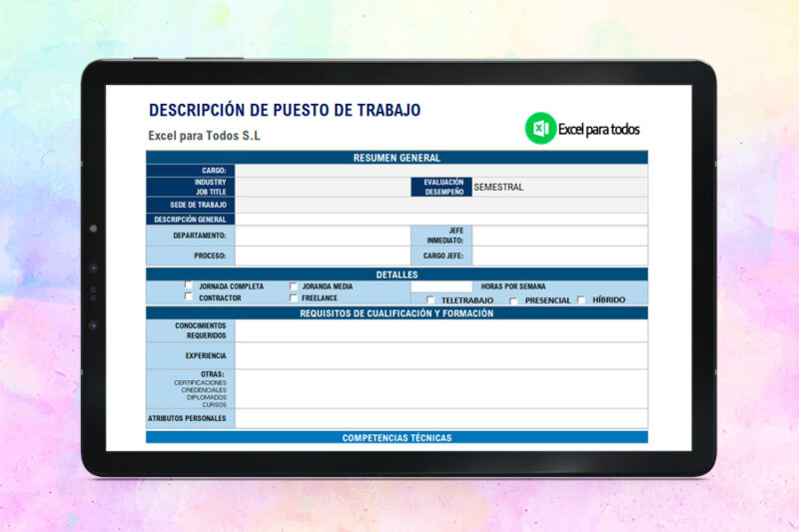Select the CARGO JEFE input cell
Image resolution: width=799 pixels, height=532 pixels.
(560, 256)
